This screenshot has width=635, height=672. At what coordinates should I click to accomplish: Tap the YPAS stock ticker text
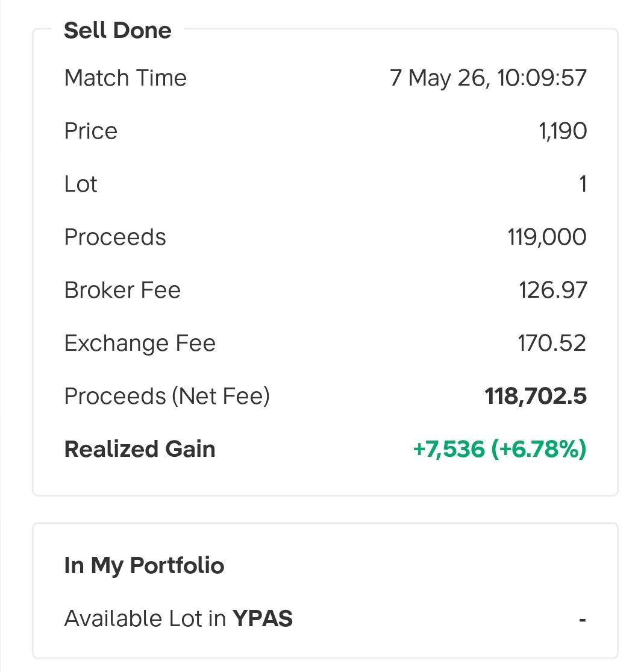(262, 618)
